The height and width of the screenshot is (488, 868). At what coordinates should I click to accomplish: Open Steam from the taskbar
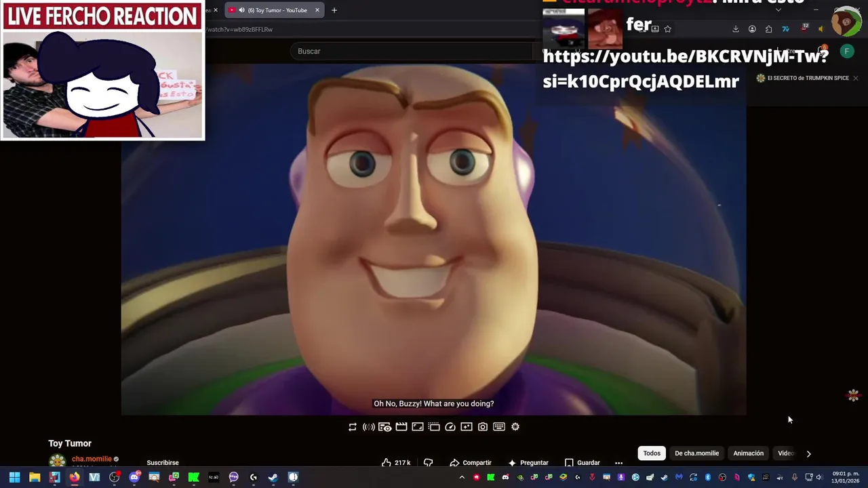pyautogui.click(x=273, y=477)
